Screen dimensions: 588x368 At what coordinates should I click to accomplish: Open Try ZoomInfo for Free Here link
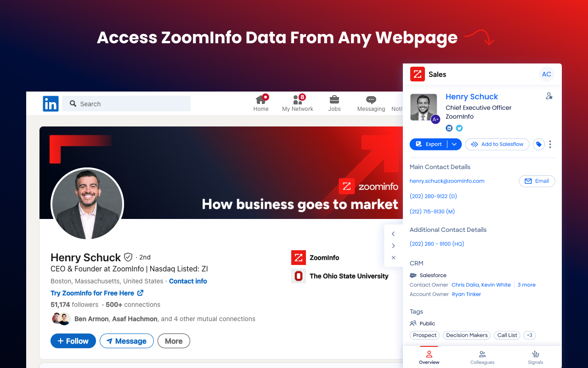point(93,293)
